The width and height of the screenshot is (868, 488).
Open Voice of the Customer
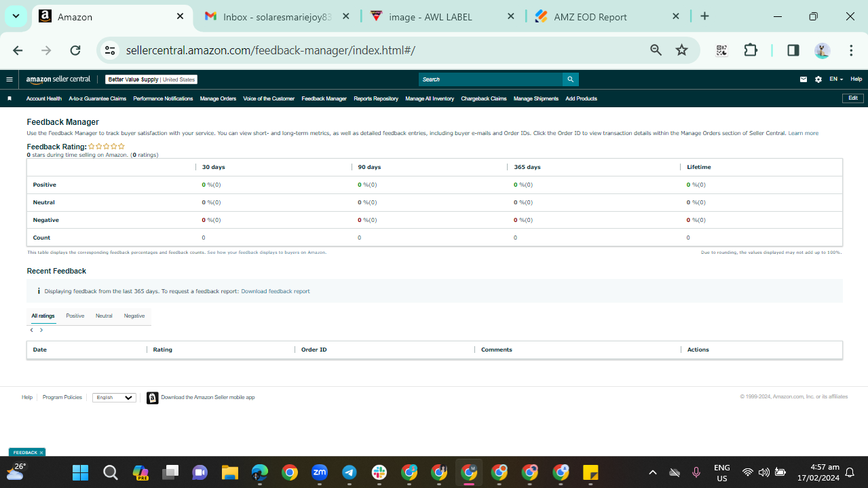click(x=269, y=98)
